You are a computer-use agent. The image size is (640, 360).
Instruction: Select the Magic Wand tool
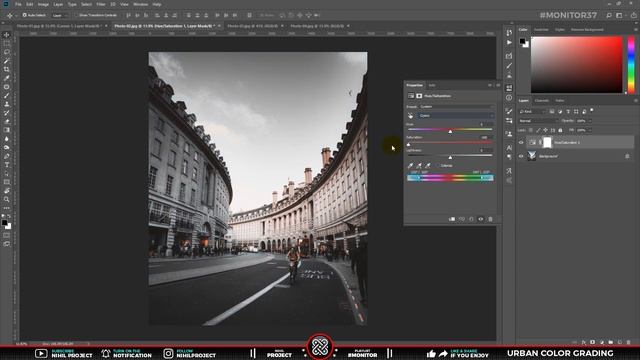click(x=7, y=61)
